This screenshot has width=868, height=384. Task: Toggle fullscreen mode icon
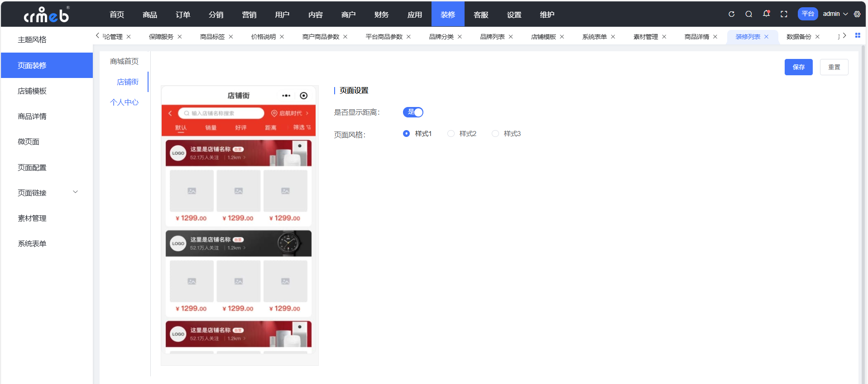click(x=784, y=14)
